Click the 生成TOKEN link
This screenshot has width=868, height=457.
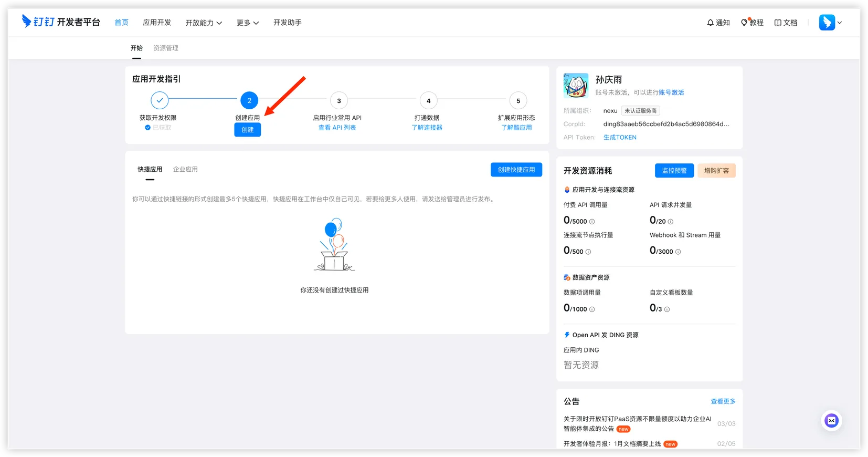coord(620,138)
